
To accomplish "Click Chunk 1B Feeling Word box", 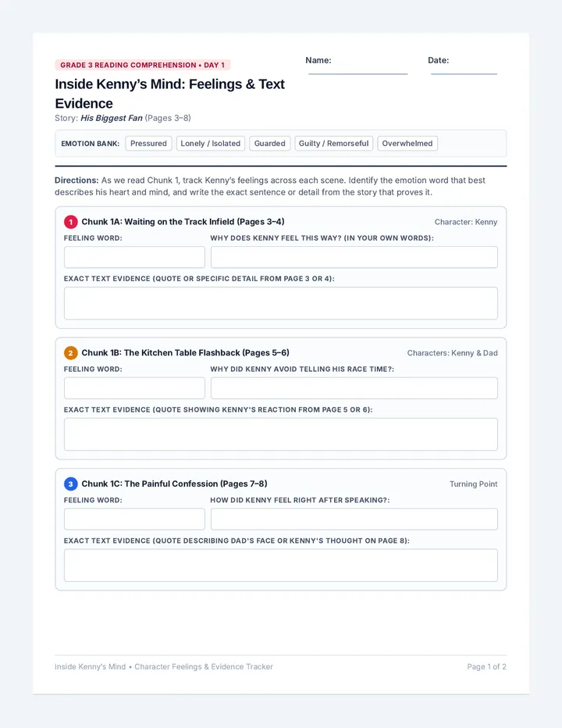I will pyautogui.click(x=134, y=388).
